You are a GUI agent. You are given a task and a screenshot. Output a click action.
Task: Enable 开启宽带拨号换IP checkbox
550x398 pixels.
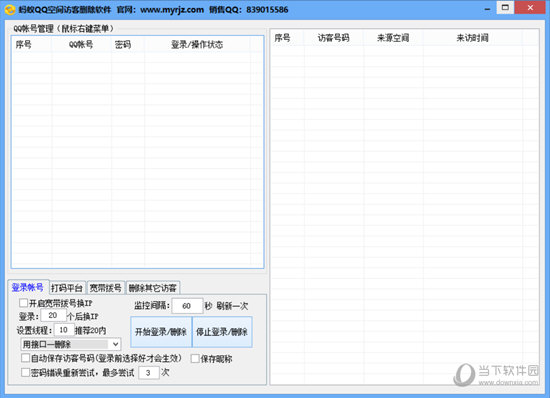tap(24, 303)
